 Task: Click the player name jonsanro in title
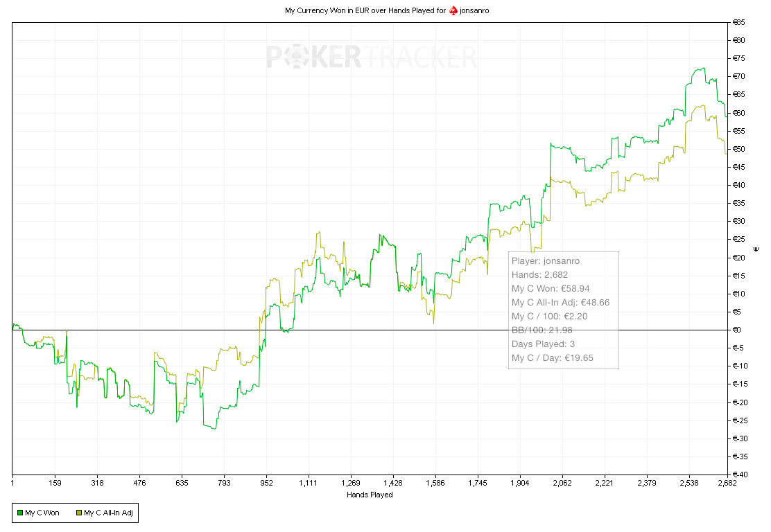(474, 10)
